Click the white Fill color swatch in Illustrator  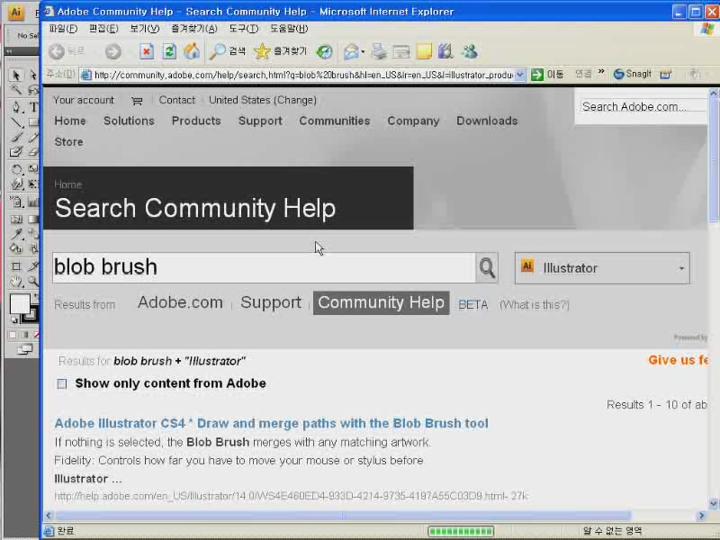coord(19,304)
